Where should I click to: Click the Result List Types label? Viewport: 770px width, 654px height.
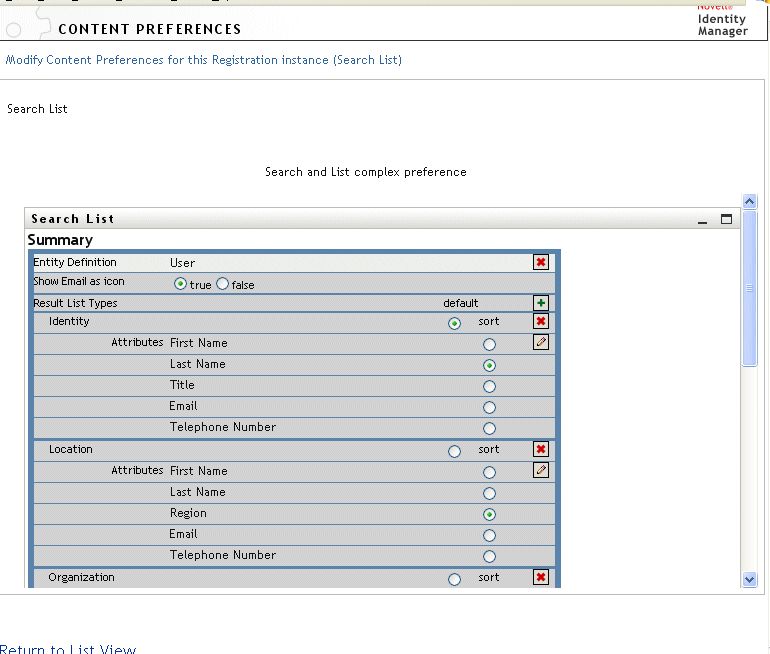75,303
